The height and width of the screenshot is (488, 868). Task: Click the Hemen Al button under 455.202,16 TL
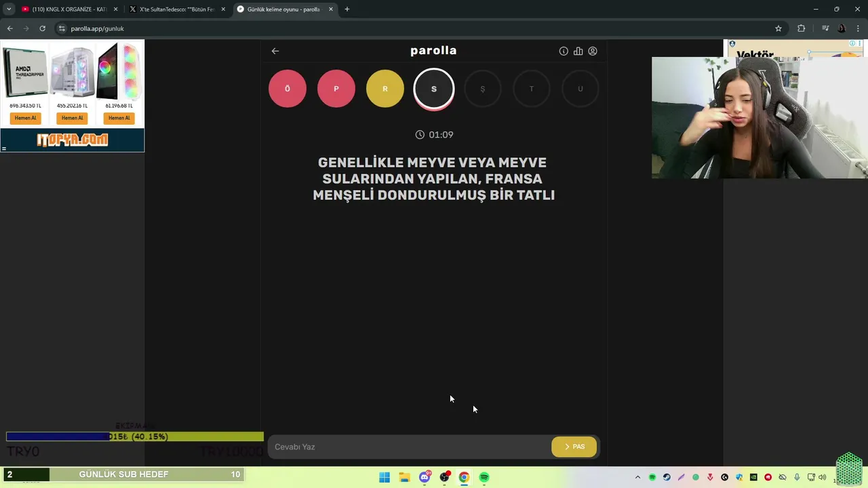[x=72, y=118]
